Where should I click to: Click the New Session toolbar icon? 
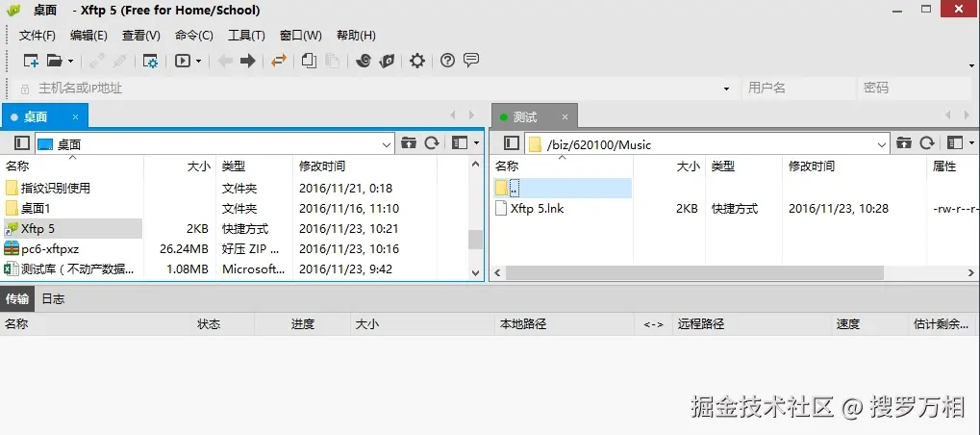tap(31, 61)
